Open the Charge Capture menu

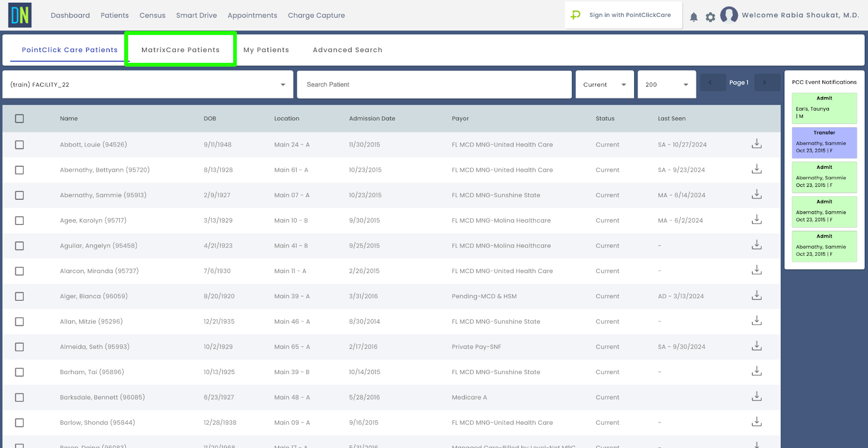coord(316,15)
